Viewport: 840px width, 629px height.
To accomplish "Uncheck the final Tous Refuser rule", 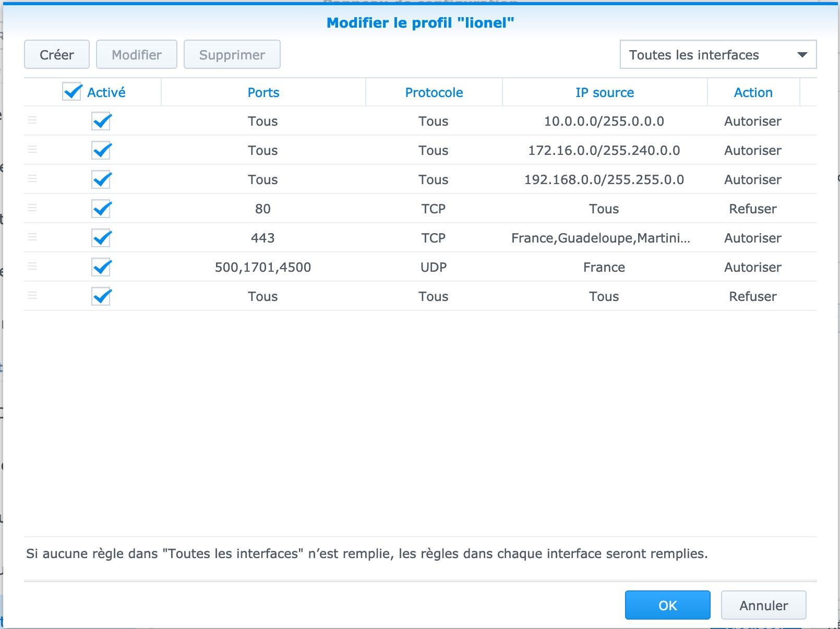I will (101, 296).
